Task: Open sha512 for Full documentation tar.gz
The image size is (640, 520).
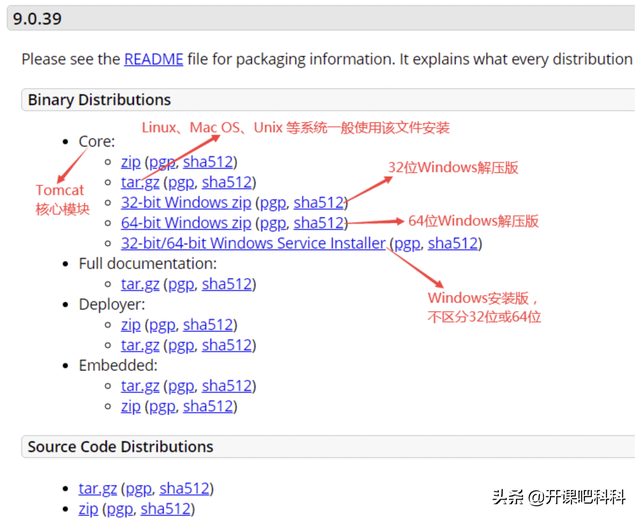Action: pyautogui.click(x=227, y=284)
